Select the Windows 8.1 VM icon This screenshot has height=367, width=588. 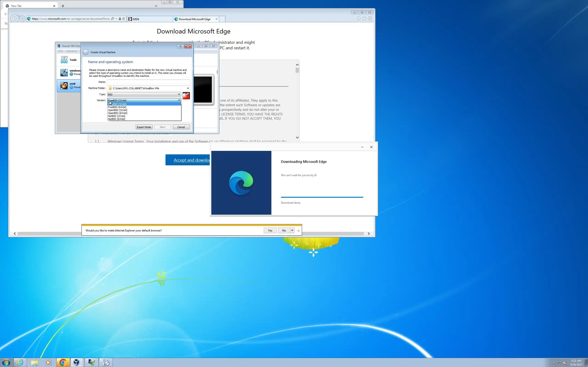(x=64, y=72)
